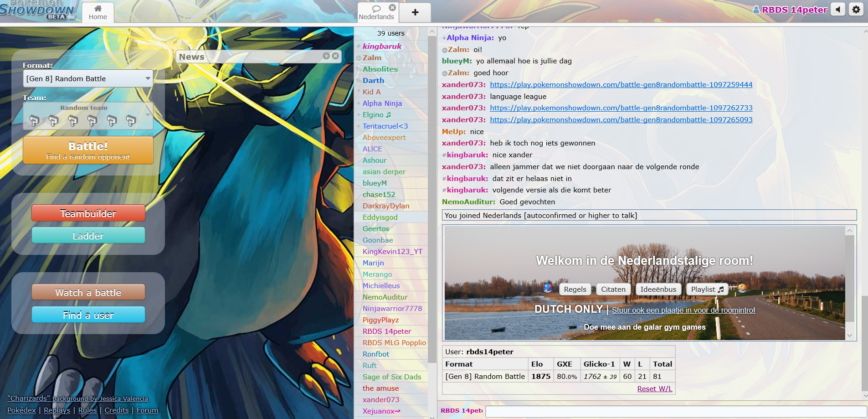Open the RBDS 14peter username menu

click(x=790, y=10)
